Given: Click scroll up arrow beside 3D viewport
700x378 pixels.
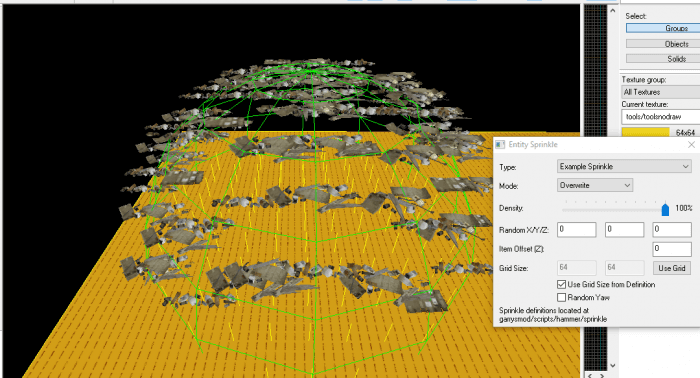Looking at the screenshot, I should (613, 11).
